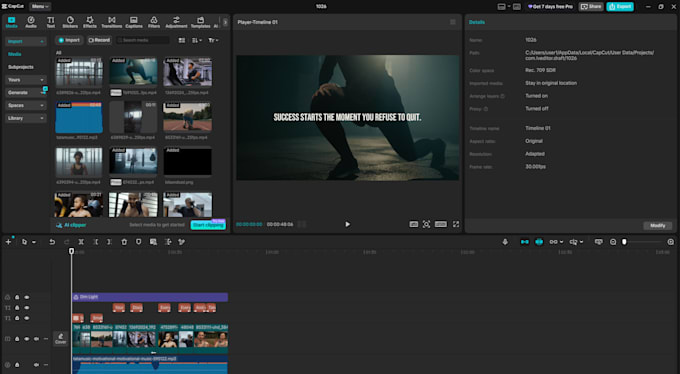Open the Menu dropdown in title bar
The height and width of the screenshot is (374, 680).
(x=40, y=7)
